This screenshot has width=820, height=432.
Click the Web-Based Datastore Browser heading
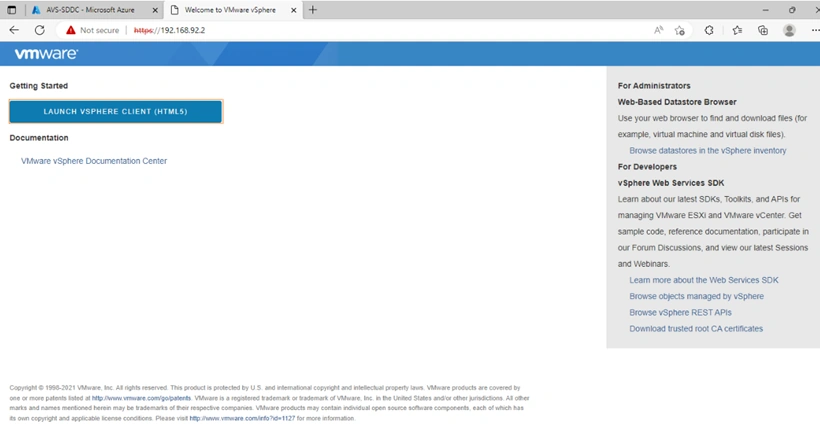(677, 102)
